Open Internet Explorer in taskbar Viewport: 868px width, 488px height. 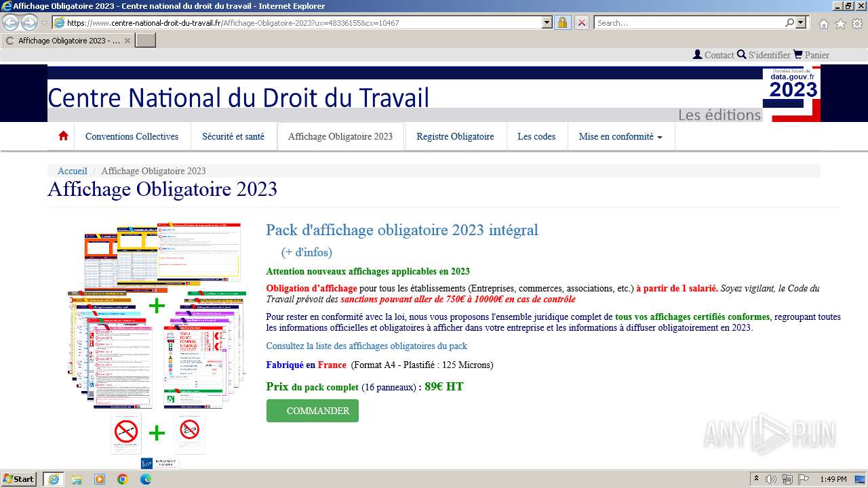click(53, 479)
